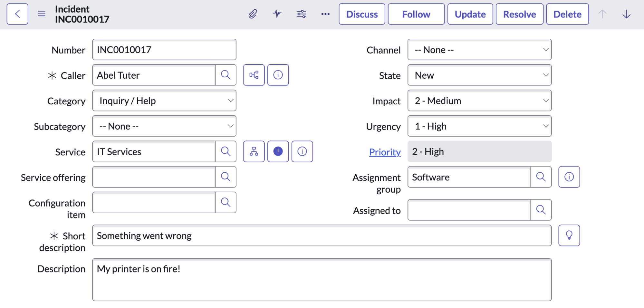Open the suggestion lightbulb beside Short description
Viewport: 644px width, 308px height.
tap(569, 235)
